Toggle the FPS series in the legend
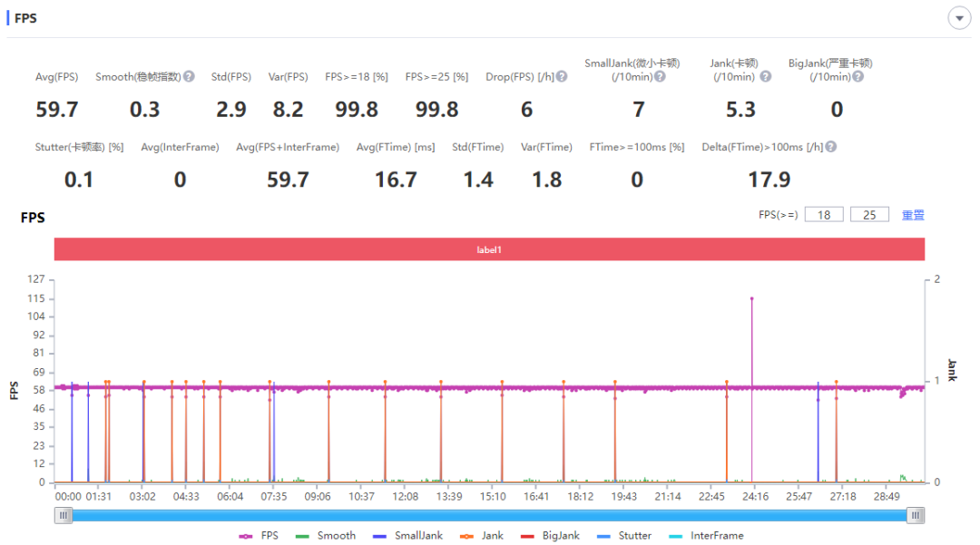 [x=259, y=536]
